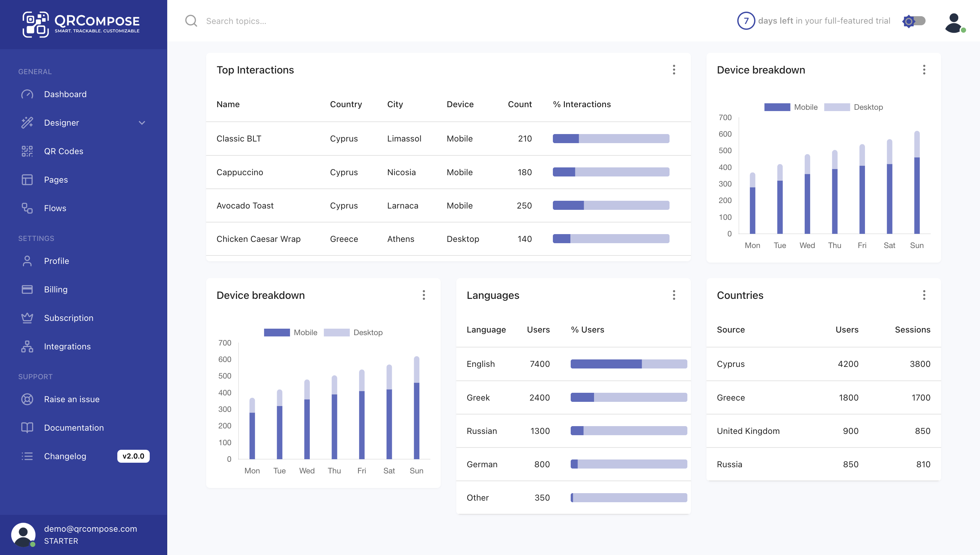Navigate to Flows using its sidebar icon
The image size is (980, 555).
27,208
